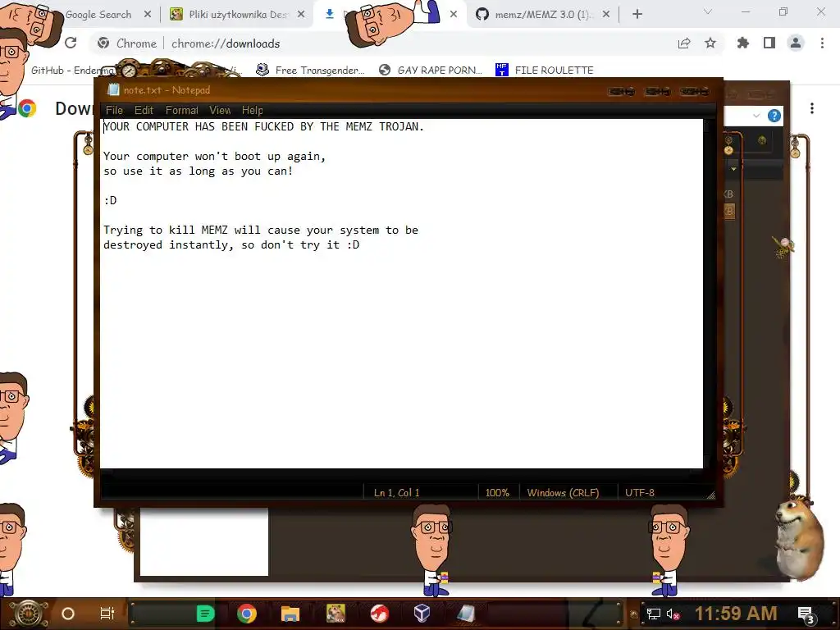
Task: Open the Chrome tab search chevron
Action: [707, 11]
